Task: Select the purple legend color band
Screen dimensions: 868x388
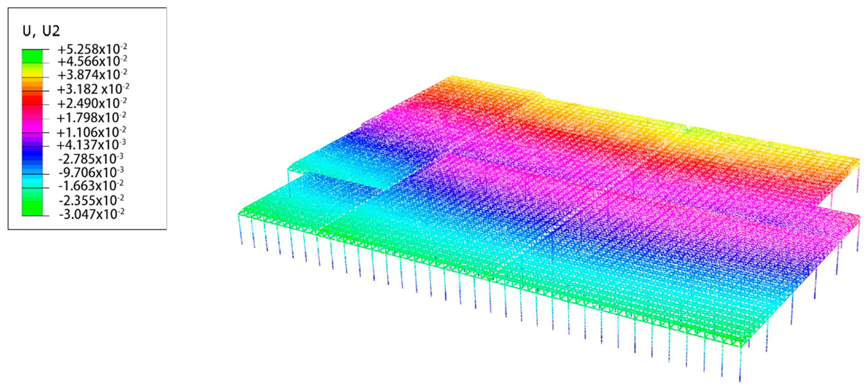Action: click(32, 139)
